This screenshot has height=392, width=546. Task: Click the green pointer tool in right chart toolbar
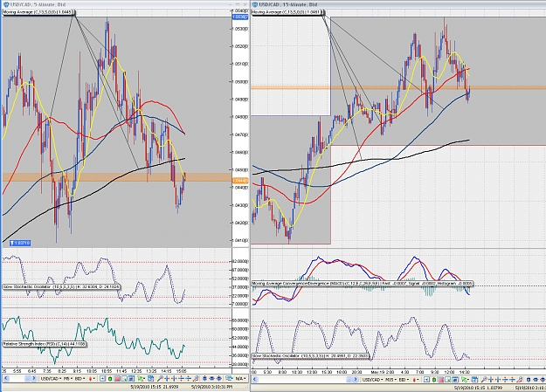[x=465, y=380]
